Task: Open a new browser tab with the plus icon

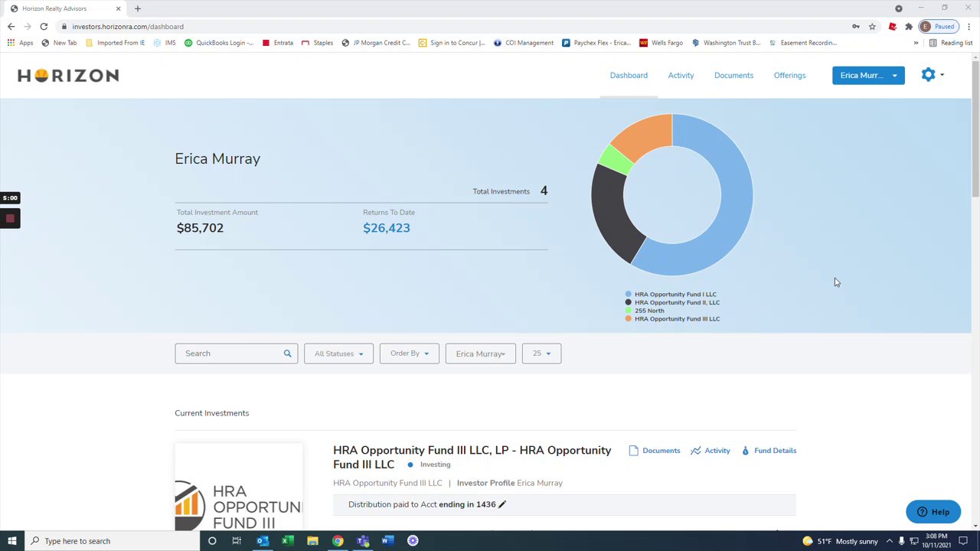Action: point(138,8)
